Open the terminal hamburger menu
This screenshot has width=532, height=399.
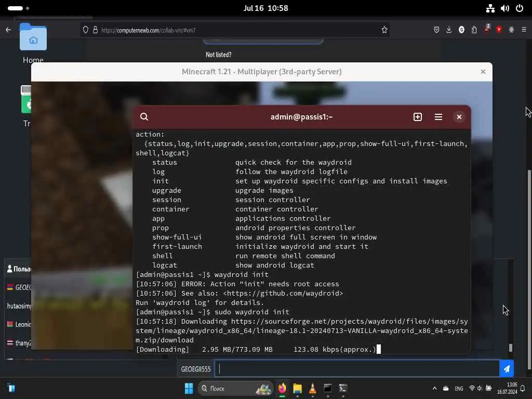438,117
